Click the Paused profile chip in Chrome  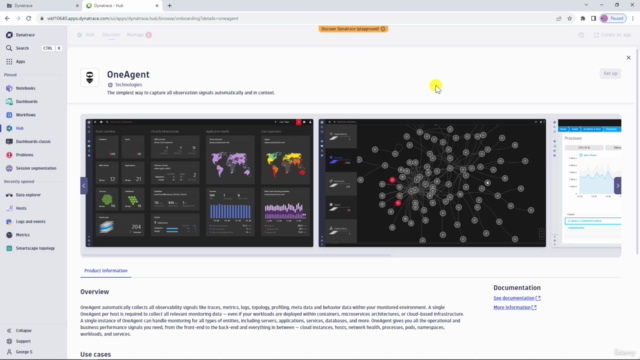(613, 18)
